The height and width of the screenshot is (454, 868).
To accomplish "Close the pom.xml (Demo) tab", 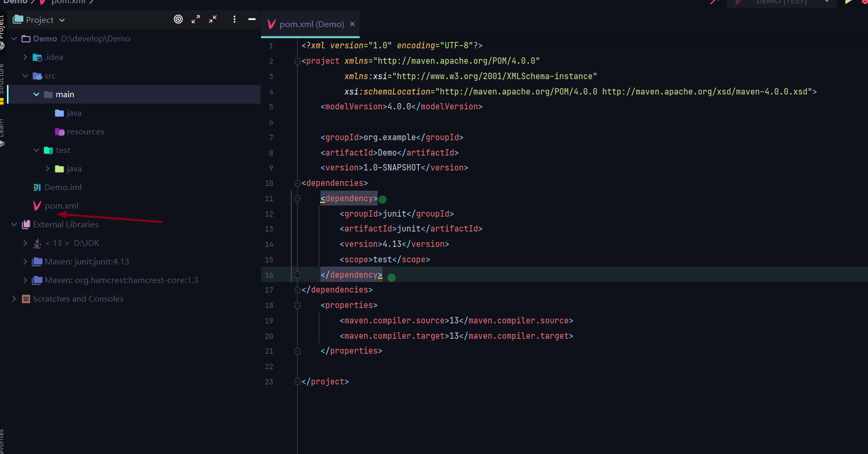I will point(352,24).
